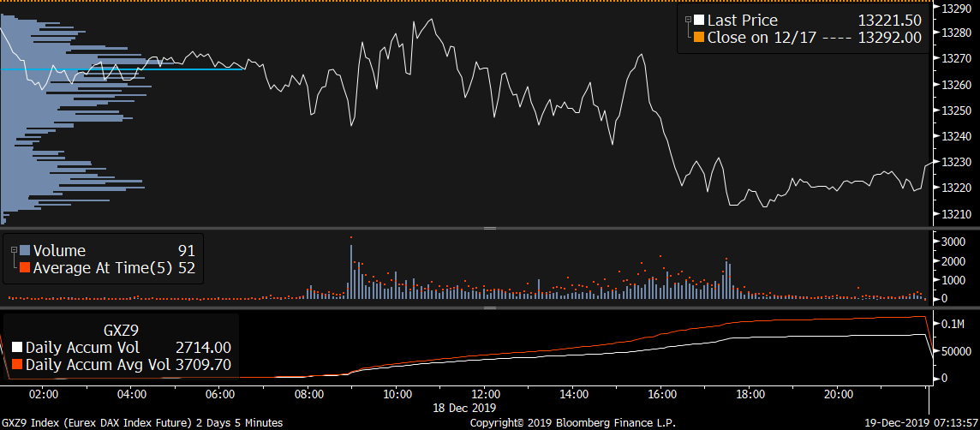
Task: Collapse the Volume legend tree
Action: pyautogui.click(x=15, y=251)
